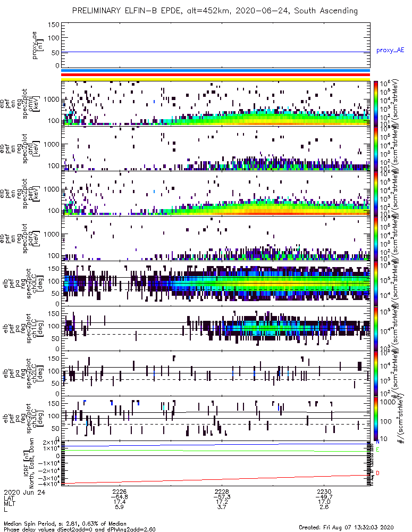
Task: Click the LAT value '-64.8'
Action: (x=120, y=497)
